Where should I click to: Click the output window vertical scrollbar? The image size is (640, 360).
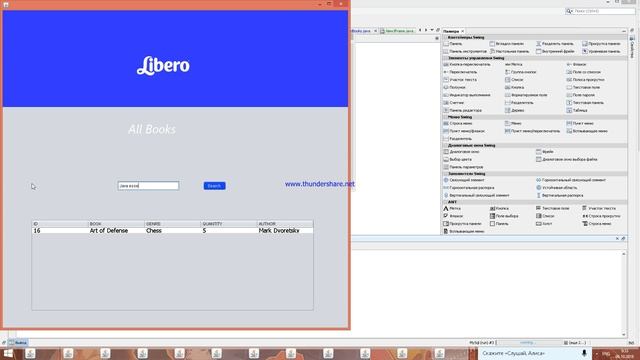624,294
